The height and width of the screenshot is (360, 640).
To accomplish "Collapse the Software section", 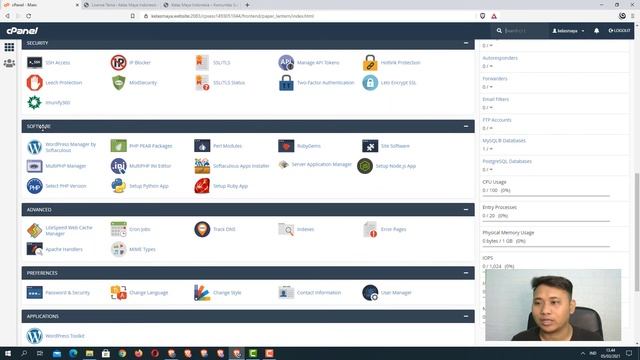I will coord(466,126).
